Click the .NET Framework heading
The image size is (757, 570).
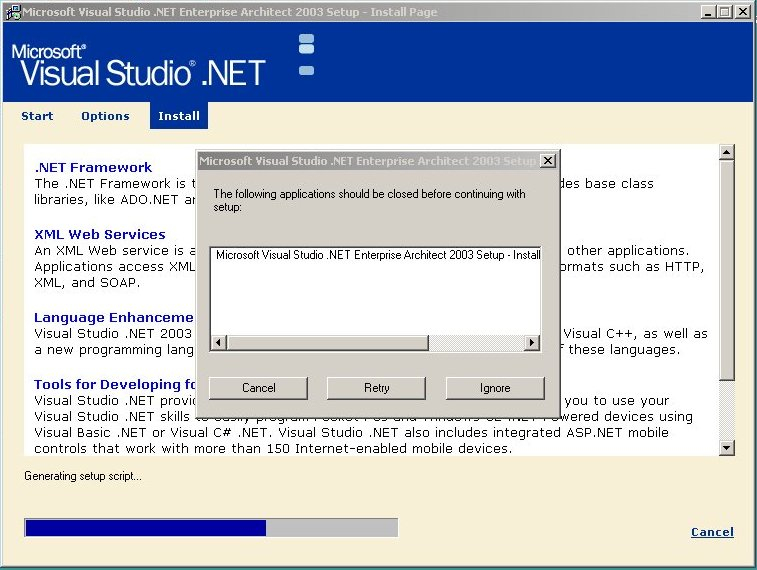(93, 167)
